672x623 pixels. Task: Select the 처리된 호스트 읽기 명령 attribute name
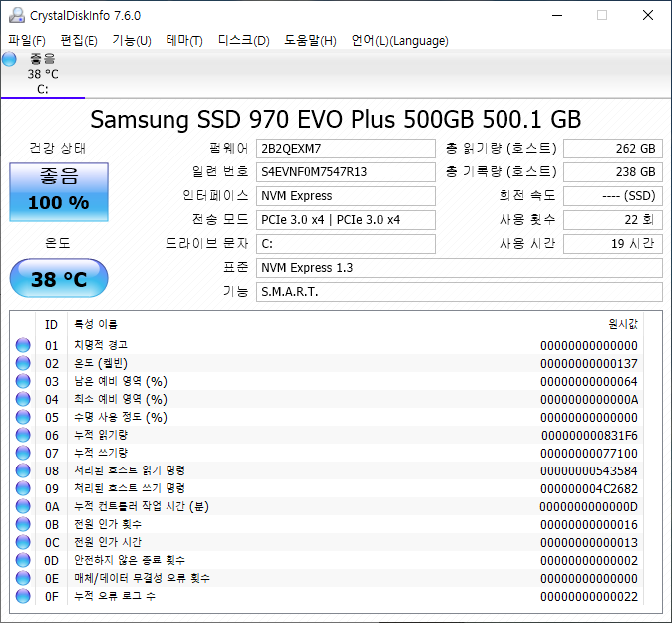[130, 470]
